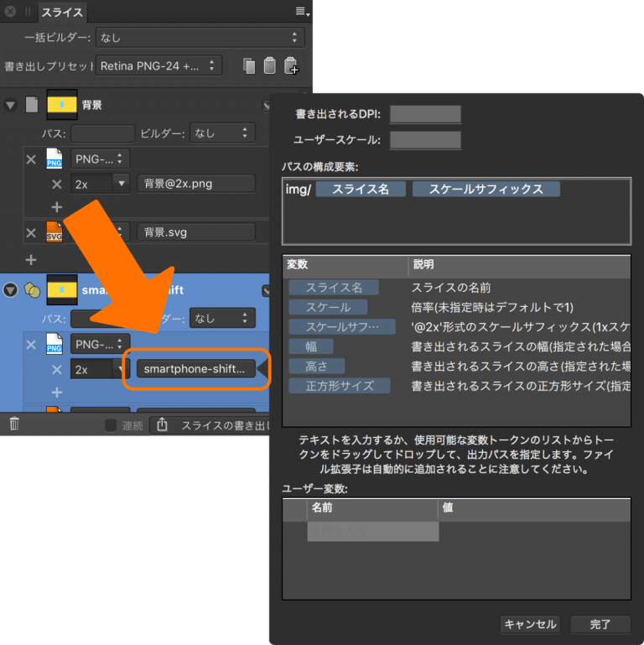
Task: Add a new scale under 背景 PNG
Action: (57, 207)
